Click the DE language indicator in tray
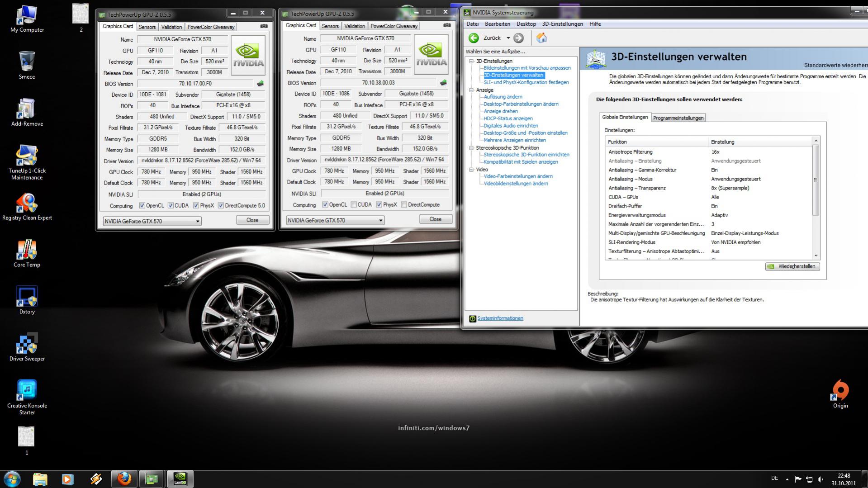Viewport: 868px width, 488px height. tap(775, 478)
